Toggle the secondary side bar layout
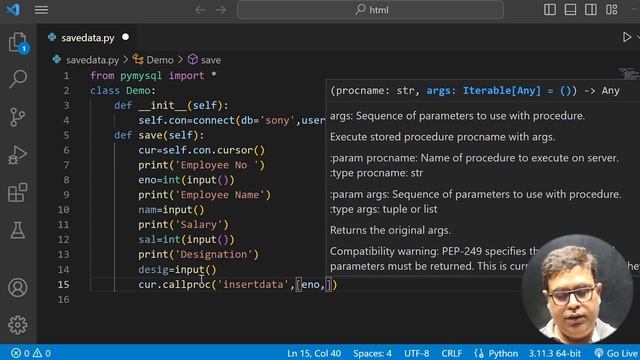Screen dimensions: 640x360 [591, 9]
